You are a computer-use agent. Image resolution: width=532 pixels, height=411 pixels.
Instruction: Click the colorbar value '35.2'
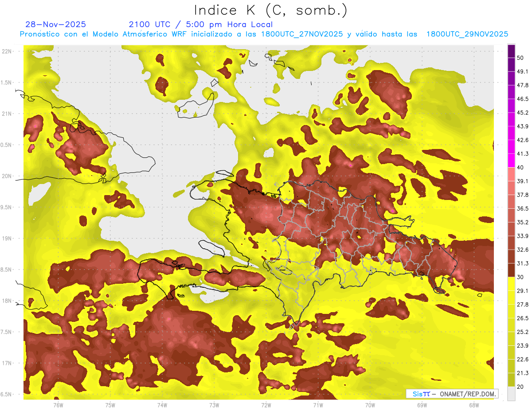tap(522, 222)
